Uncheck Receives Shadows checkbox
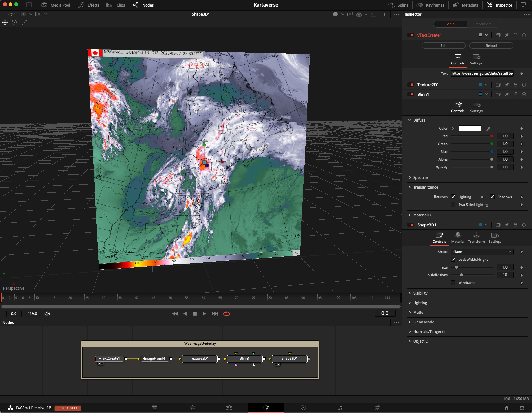Image resolution: width=532 pixels, height=413 pixels. (492, 197)
